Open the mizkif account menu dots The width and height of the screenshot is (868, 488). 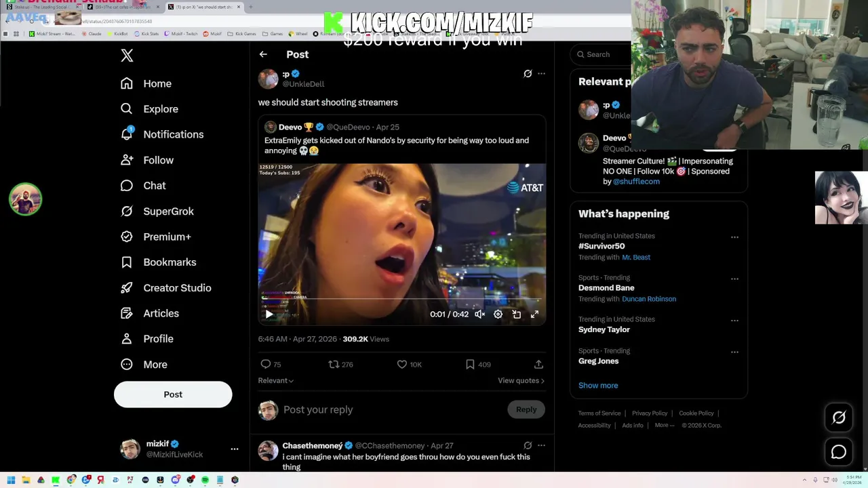coord(235,449)
